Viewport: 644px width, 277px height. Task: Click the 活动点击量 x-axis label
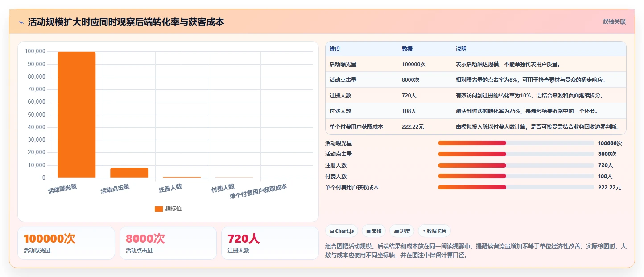(115, 189)
